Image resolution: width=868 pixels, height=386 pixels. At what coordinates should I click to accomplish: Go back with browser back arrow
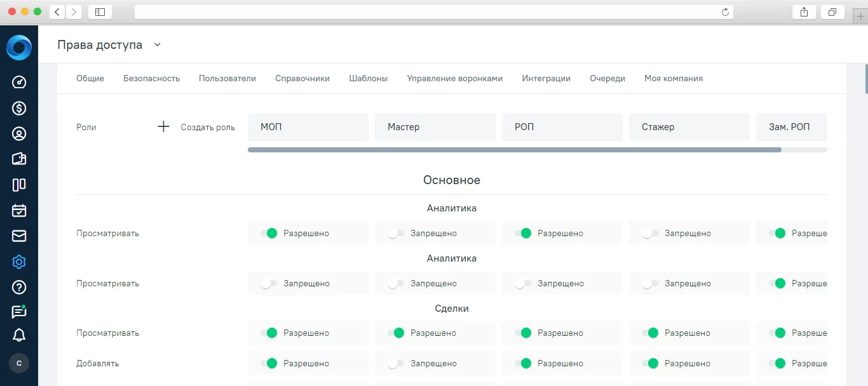[57, 11]
